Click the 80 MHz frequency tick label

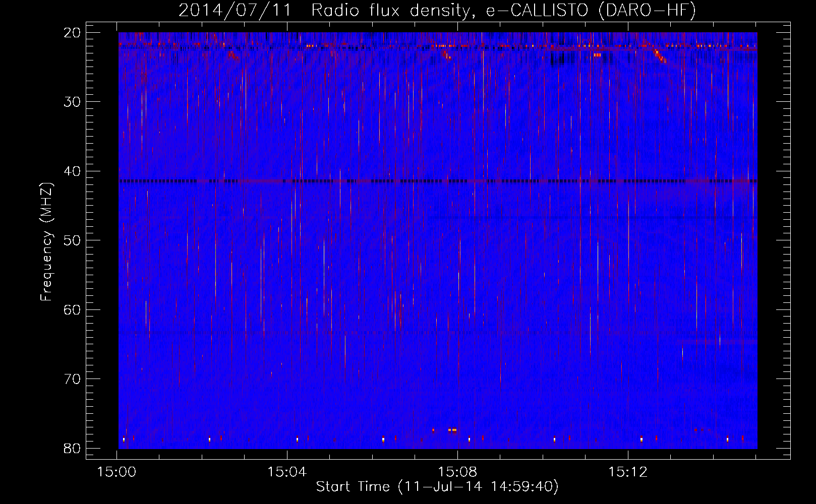tap(73, 448)
